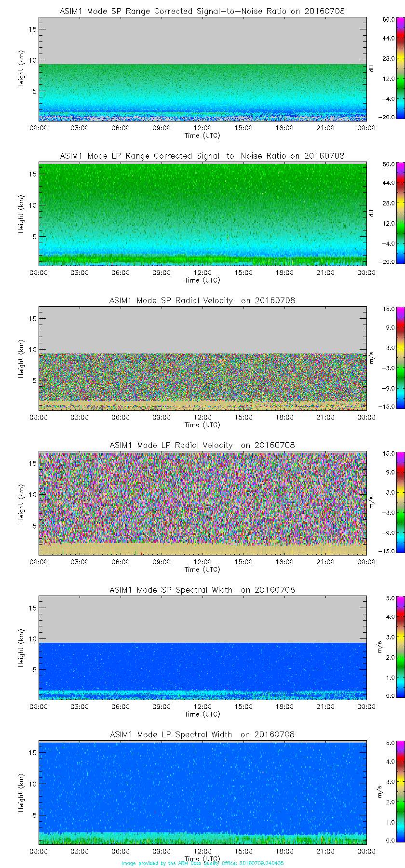
Task: Select the Mode SP Radial Velocity title
Action: 202,300
